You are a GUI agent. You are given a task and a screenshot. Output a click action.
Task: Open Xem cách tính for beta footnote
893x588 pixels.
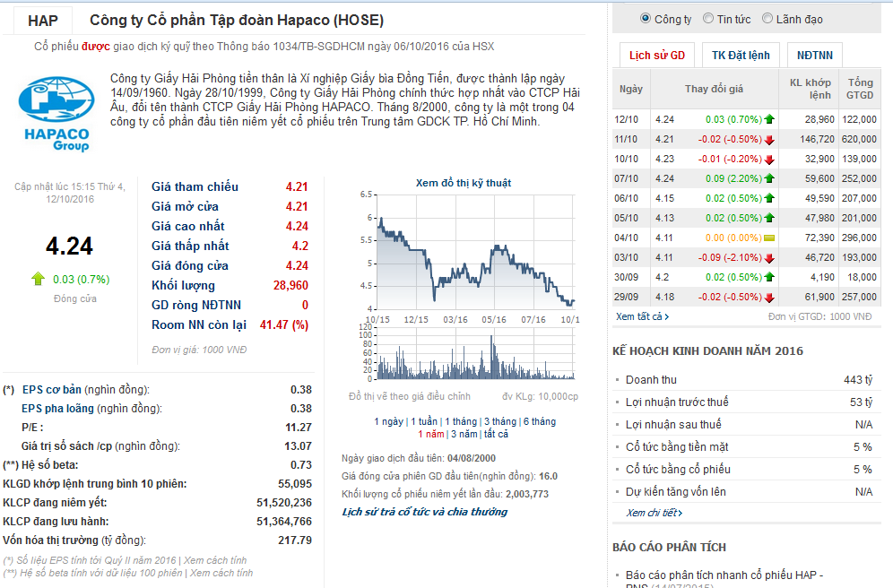point(221,573)
